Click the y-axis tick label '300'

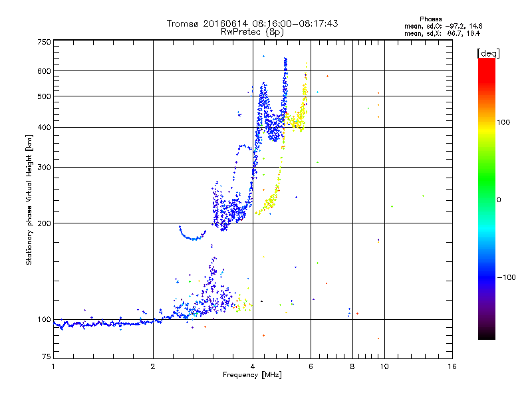(44, 168)
